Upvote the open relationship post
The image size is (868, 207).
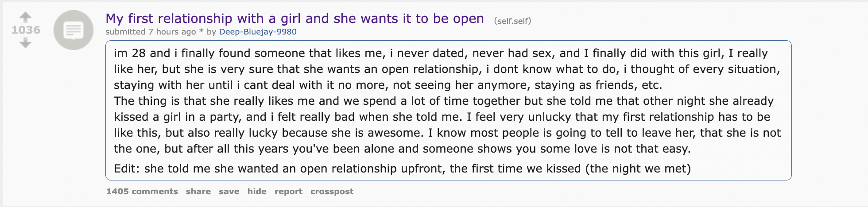point(26,17)
